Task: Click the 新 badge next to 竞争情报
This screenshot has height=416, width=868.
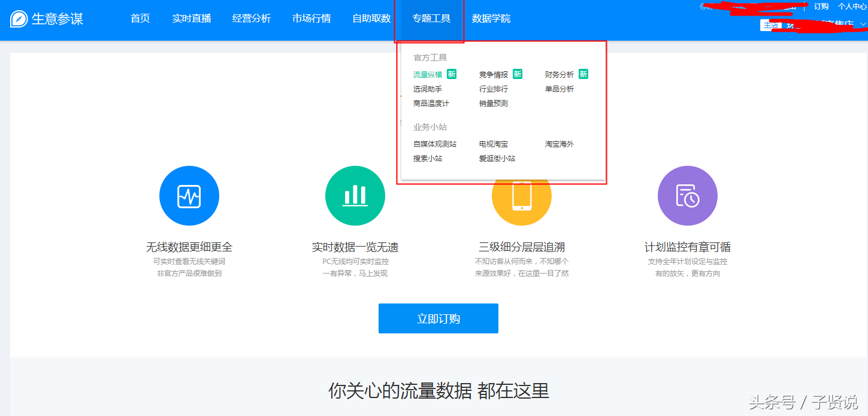Action: (517, 74)
